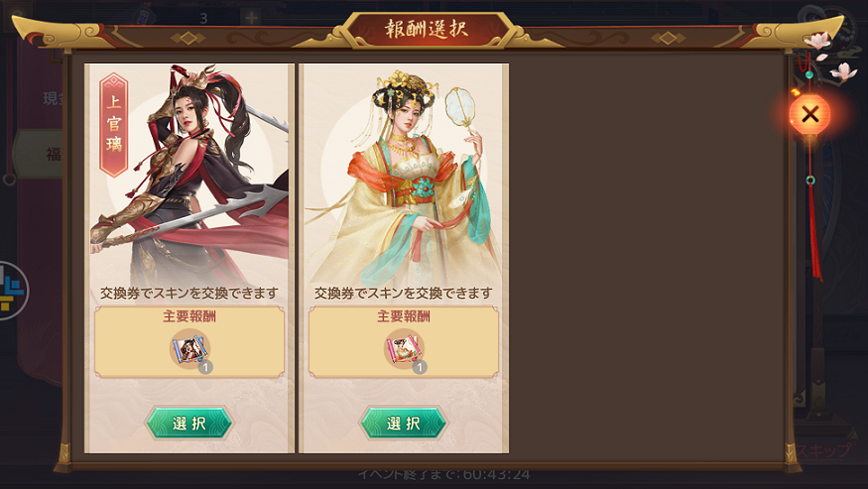Image resolution: width=868 pixels, height=489 pixels.
Task: Tap the quantity badge 1 on the right reward
Action: tap(420, 367)
